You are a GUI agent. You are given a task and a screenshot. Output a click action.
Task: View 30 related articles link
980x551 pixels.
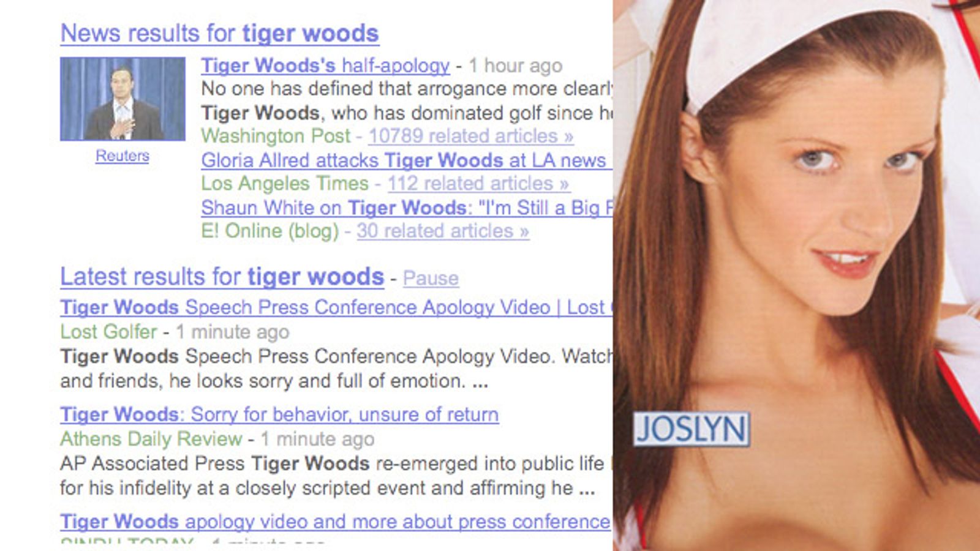(443, 231)
